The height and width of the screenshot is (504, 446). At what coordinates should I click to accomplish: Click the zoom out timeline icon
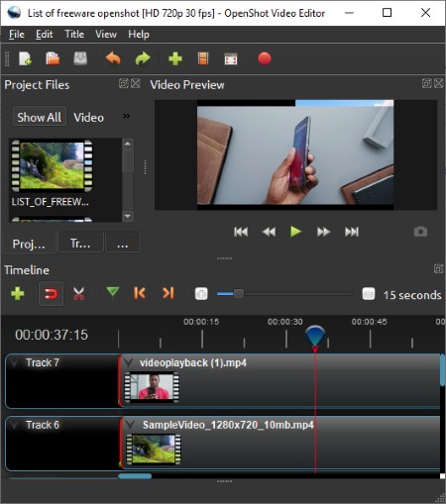pos(369,294)
